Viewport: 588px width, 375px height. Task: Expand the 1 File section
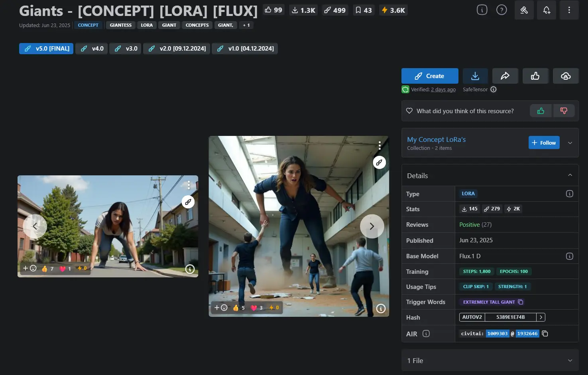click(x=490, y=360)
